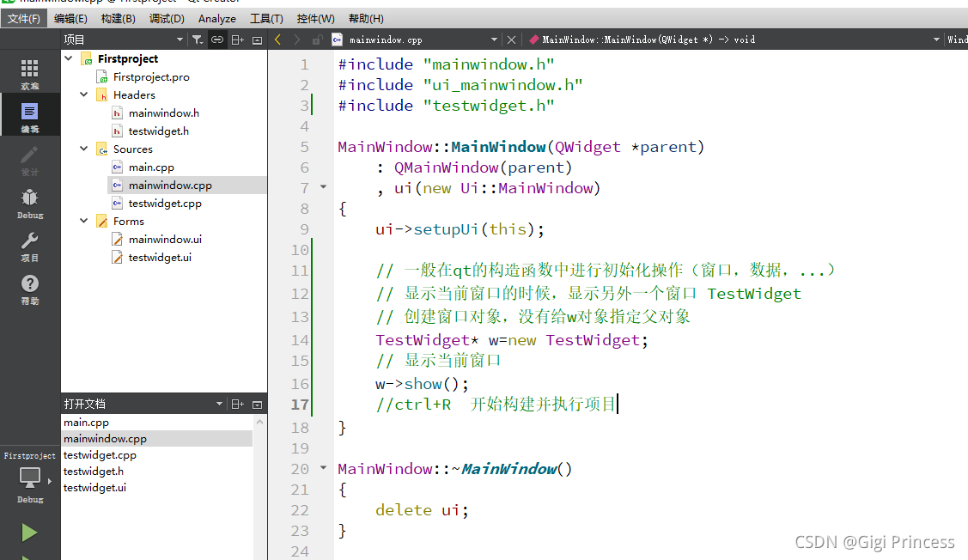Toggle synchronize with editor link icon

217,40
